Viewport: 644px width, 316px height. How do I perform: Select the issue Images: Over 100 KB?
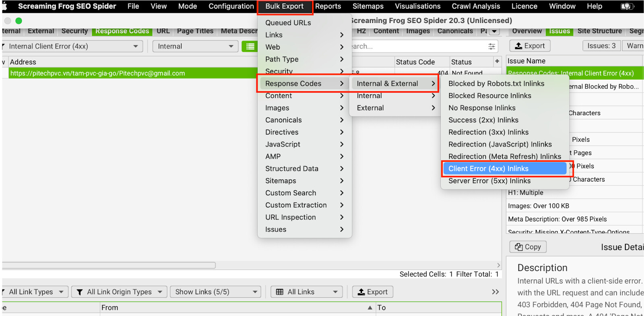tap(574, 206)
